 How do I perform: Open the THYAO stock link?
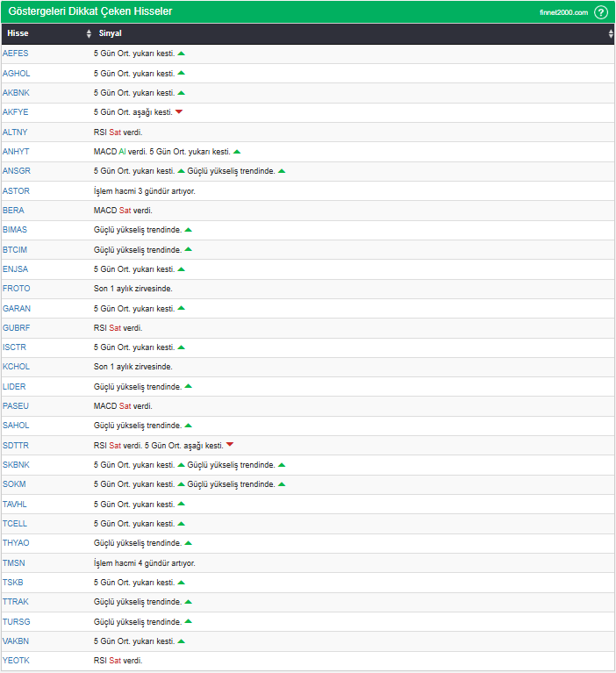click(16, 543)
